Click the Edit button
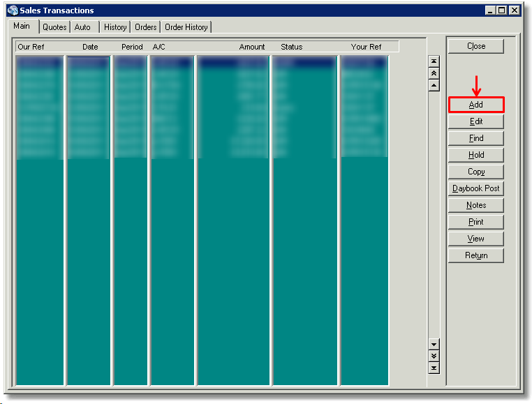The width and height of the screenshot is (532, 404). (476, 121)
